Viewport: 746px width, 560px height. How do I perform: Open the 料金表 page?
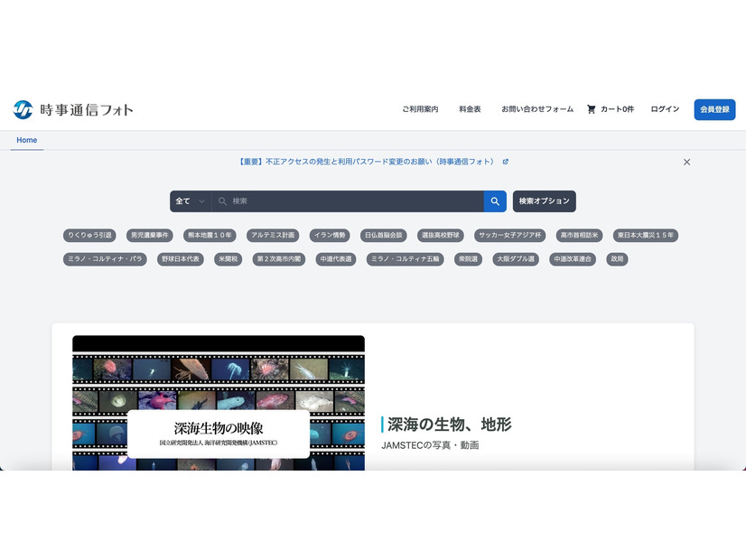tap(470, 109)
